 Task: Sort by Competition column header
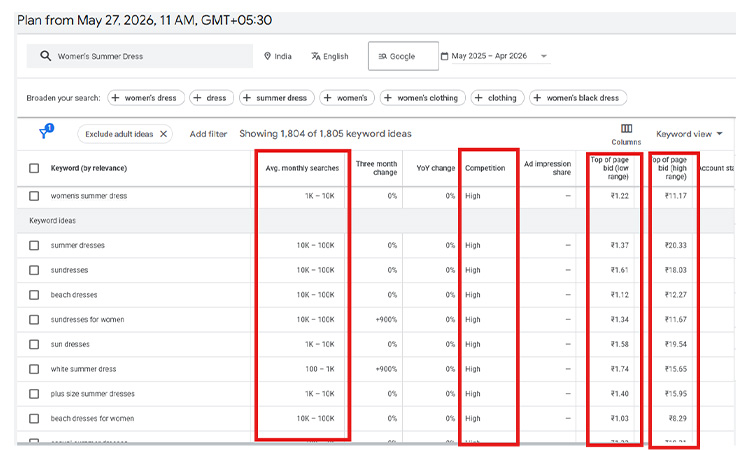485,168
